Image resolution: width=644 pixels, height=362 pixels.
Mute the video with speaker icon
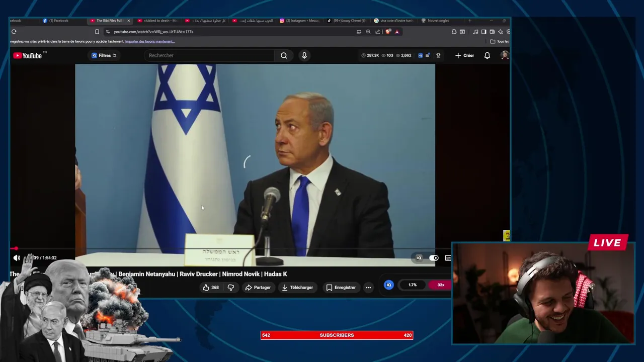(x=17, y=258)
